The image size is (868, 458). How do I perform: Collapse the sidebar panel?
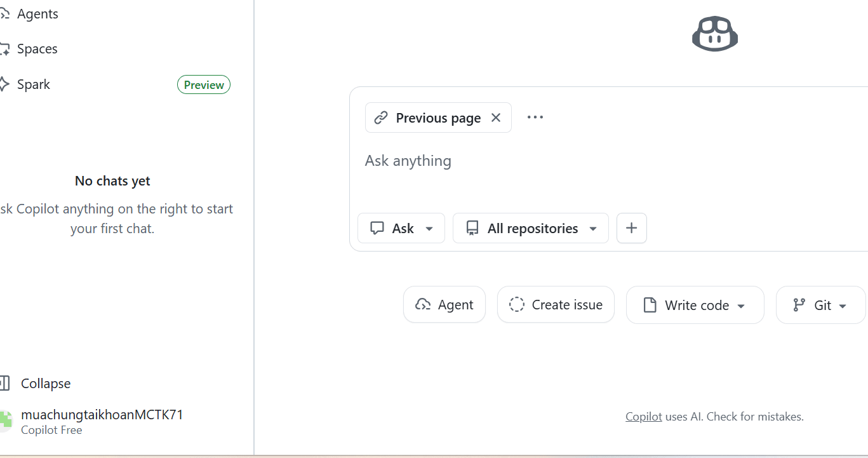(44, 384)
